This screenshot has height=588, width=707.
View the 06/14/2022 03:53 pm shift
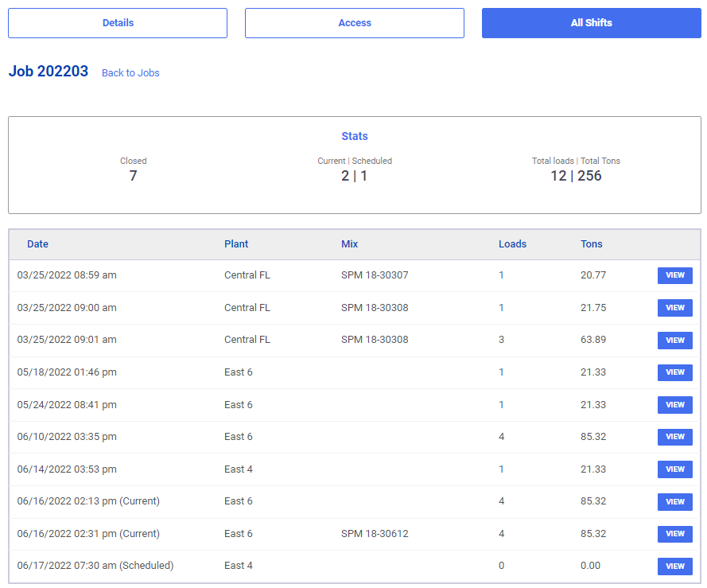(674, 469)
